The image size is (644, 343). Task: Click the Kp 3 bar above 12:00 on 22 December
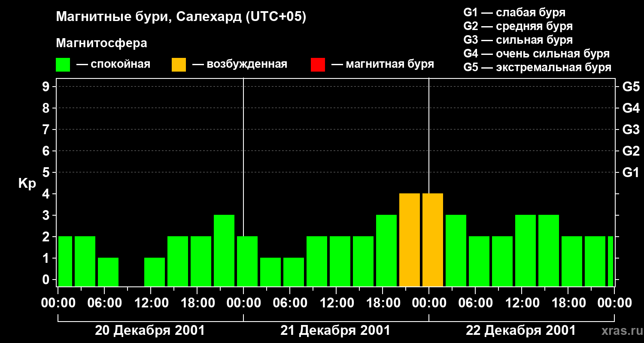pyautogui.click(x=526, y=251)
